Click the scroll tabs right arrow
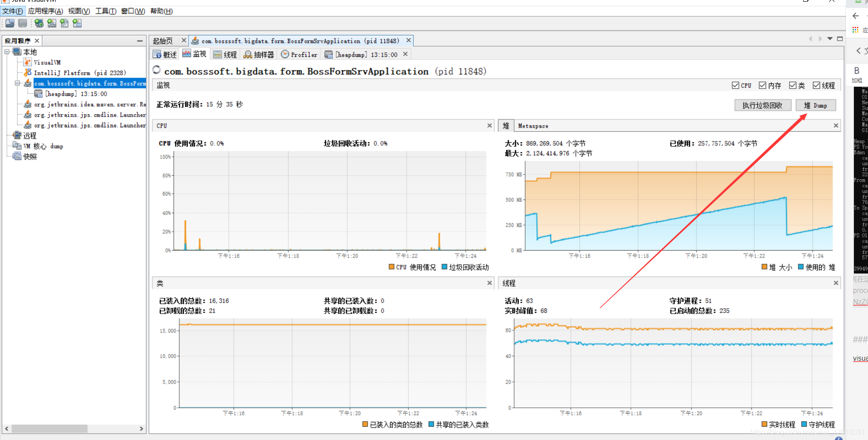The image size is (868, 440). tap(820, 39)
